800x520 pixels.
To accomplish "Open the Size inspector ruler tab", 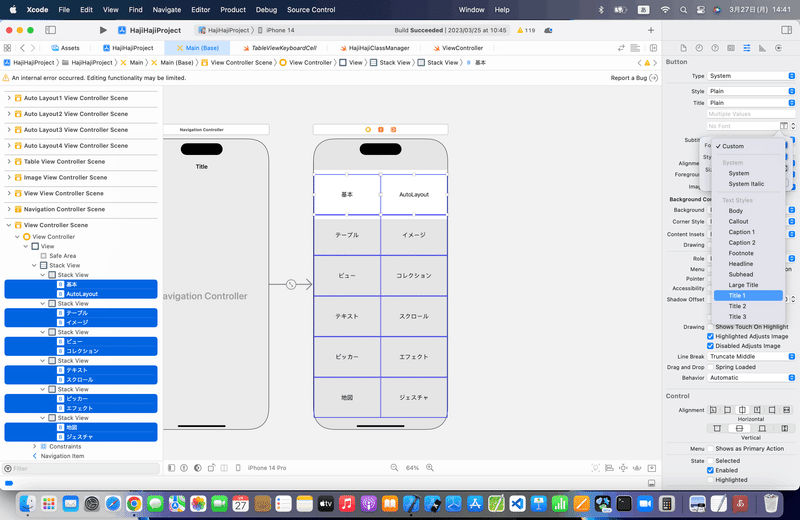I will pos(762,48).
